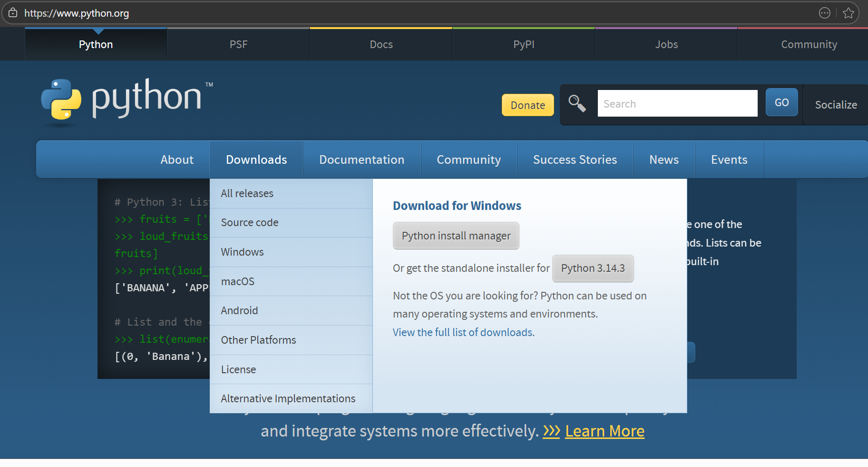The image size is (868, 467).
Task: Click the magnifying glass search icon
Action: [x=577, y=103]
